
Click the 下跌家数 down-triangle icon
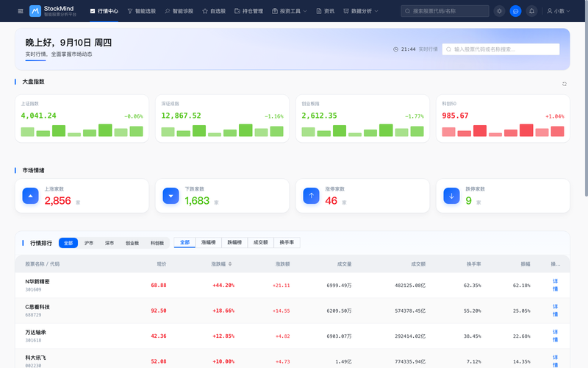coord(171,196)
